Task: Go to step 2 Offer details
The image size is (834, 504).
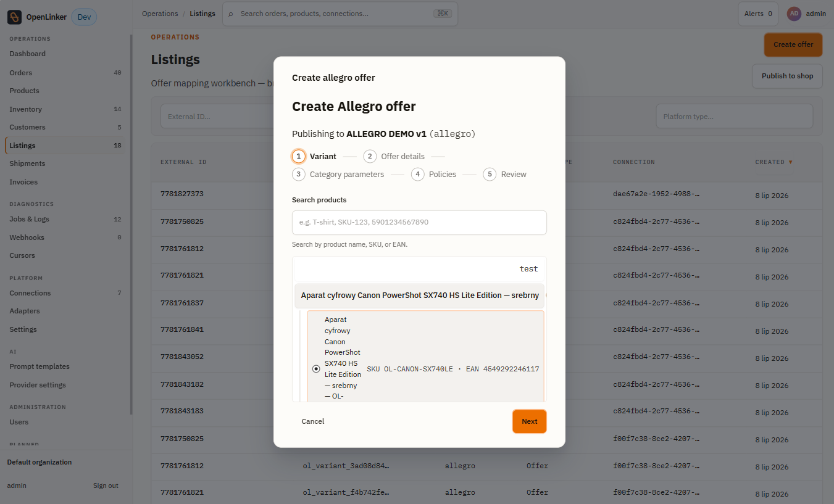Action: point(394,156)
